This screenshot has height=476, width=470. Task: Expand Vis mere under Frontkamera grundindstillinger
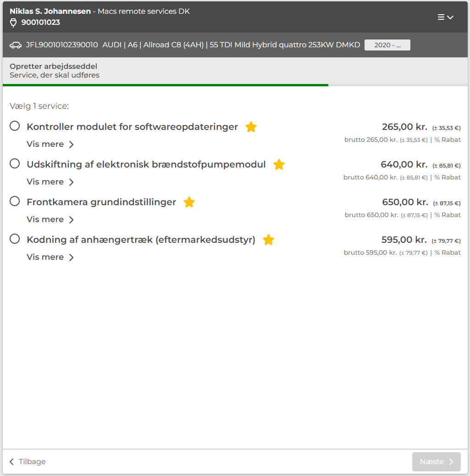50,219
